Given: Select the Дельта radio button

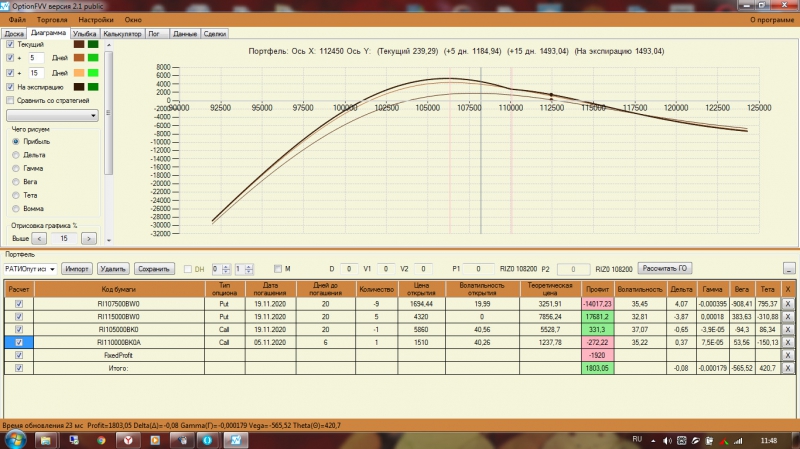Looking at the screenshot, I should (16, 155).
